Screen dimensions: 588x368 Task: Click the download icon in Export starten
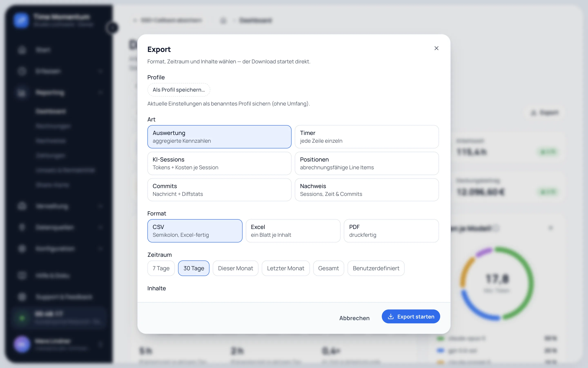pos(390,316)
